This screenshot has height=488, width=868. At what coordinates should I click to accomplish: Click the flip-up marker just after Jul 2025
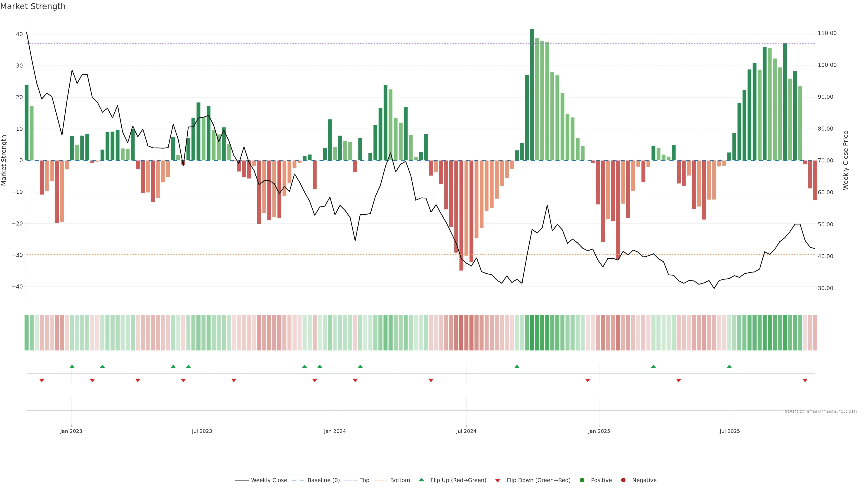click(729, 366)
